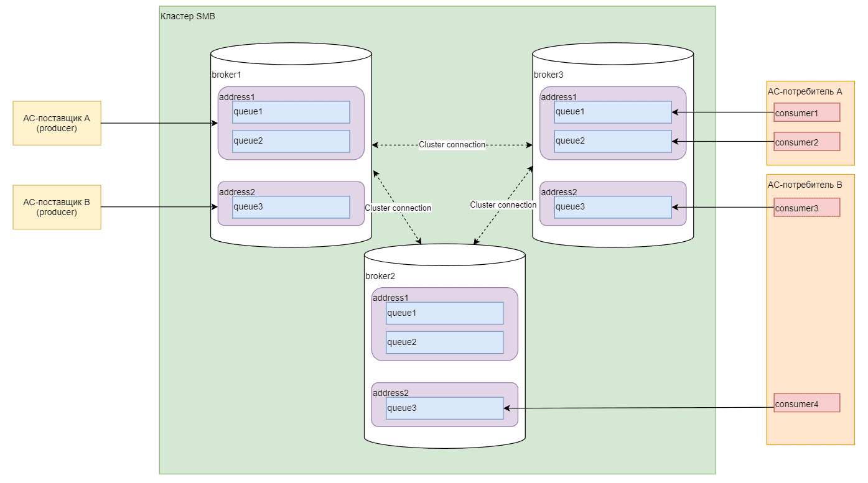Select the consumer1 box

[806, 113]
